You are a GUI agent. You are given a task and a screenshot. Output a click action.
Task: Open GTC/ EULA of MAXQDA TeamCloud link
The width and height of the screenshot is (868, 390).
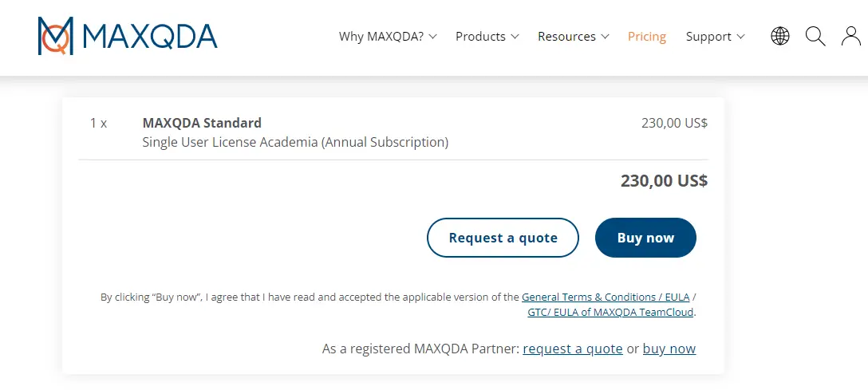pos(610,313)
